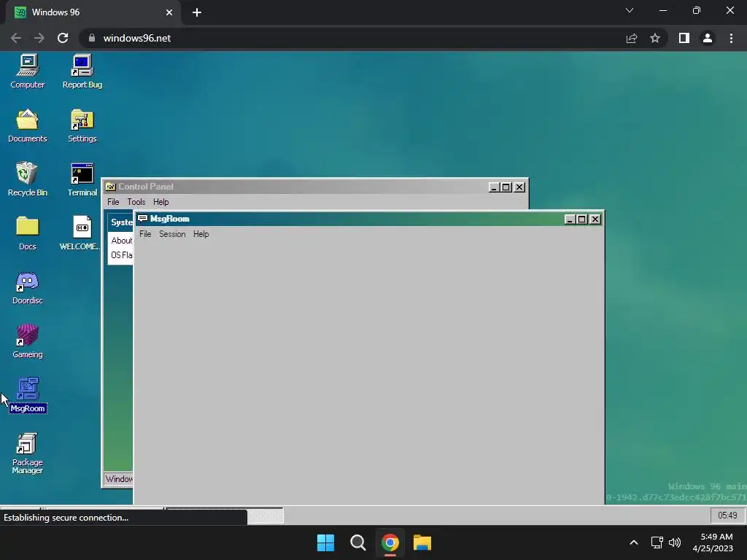Select the Windows 96 browser tab
The image size is (747, 560).
(x=93, y=12)
